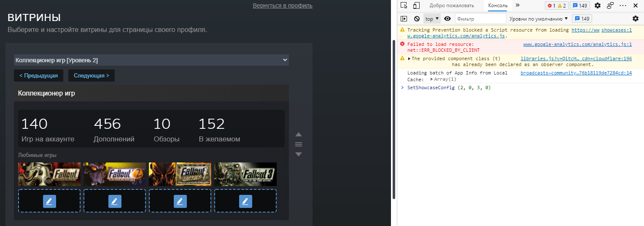Click the errors and warnings counter
This screenshot has height=226, width=644.
(x=557, y=5)
